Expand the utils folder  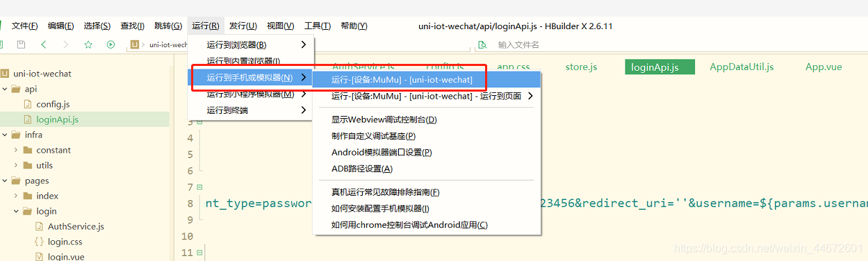tap(16, 165)
